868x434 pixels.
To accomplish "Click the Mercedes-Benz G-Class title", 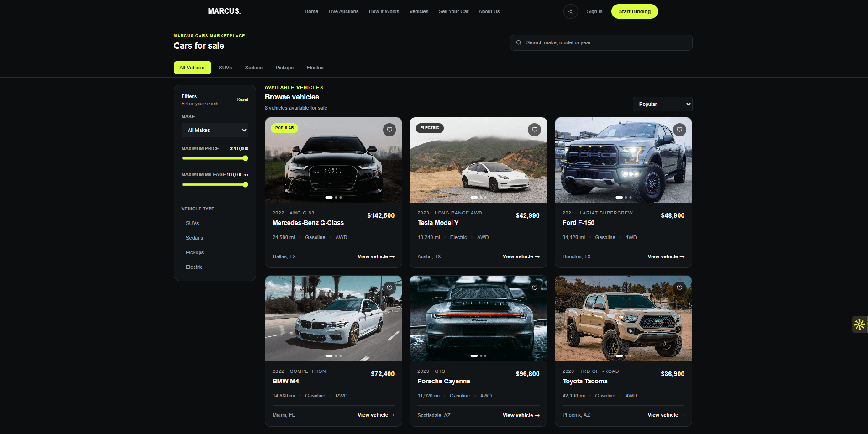I will point(308,223).
